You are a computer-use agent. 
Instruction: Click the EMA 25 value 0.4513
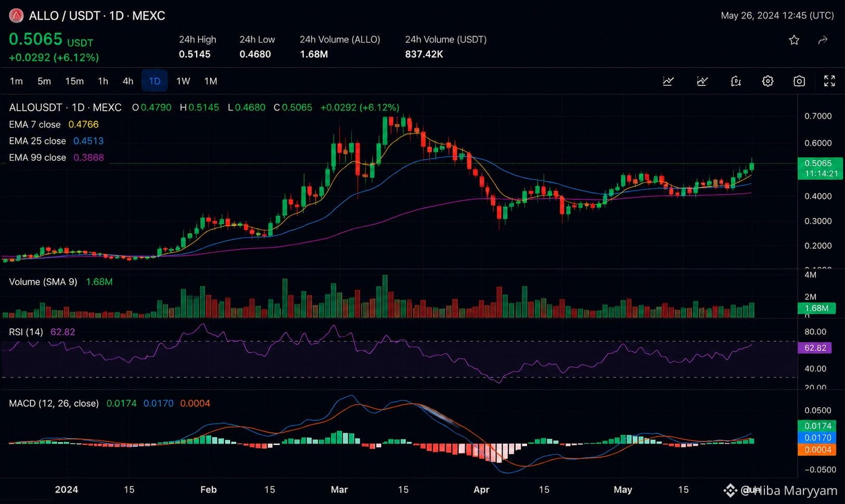tap(88, 141)
